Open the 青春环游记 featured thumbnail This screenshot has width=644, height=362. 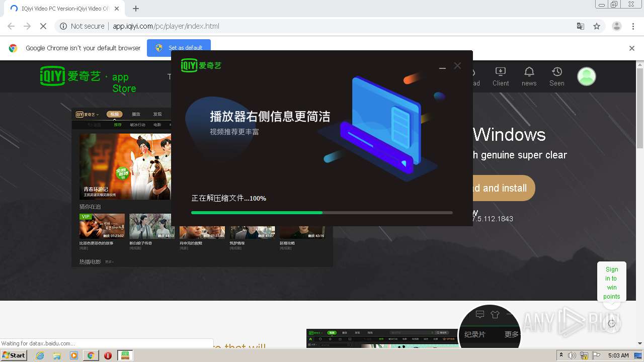pos(125,166)
